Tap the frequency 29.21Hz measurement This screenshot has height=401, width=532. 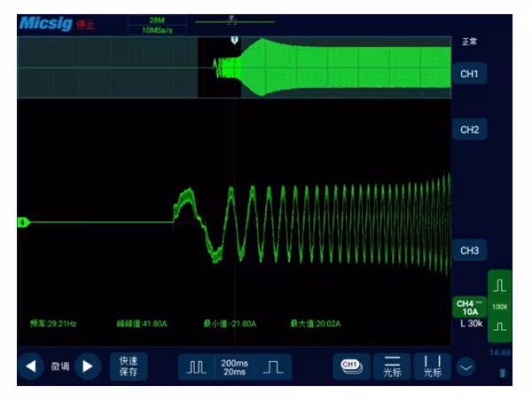pyautogui.click(x=53, y=324)
